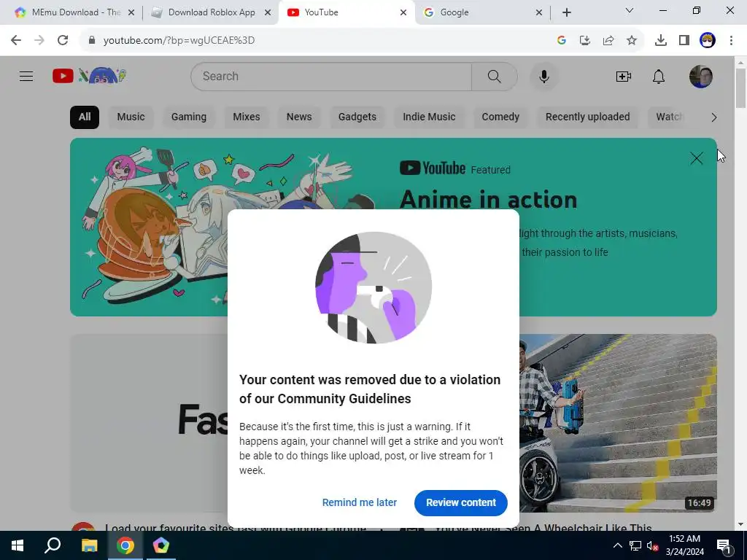Open the network tray icon
The width and height of the screenshot is (747, 560).
[x=635, y=546]
